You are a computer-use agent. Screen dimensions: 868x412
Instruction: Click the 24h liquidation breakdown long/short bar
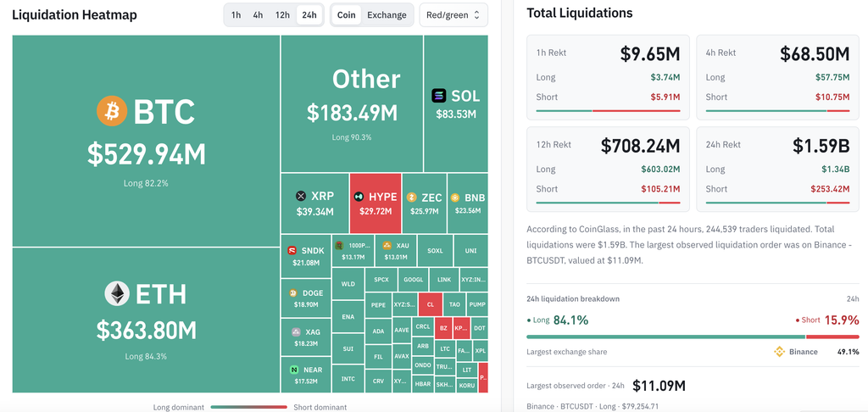pos(693,337)
